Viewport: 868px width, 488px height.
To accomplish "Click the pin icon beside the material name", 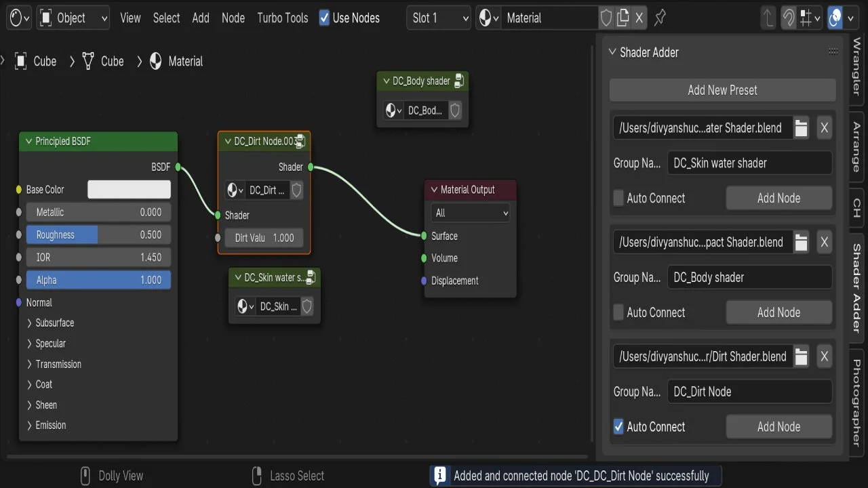I will click(x=660, y=18).
